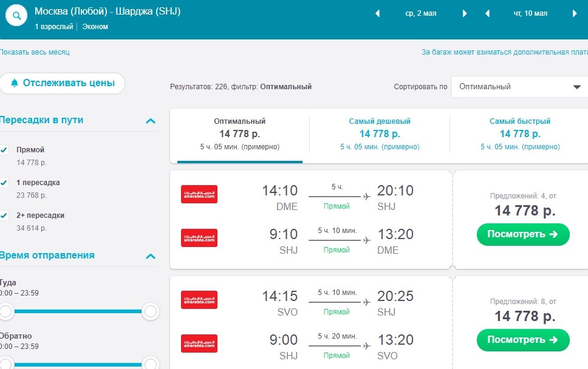This screenshot has width=588, height=369.
Task: Click the search magnifier icon
Action: point(17,16)
